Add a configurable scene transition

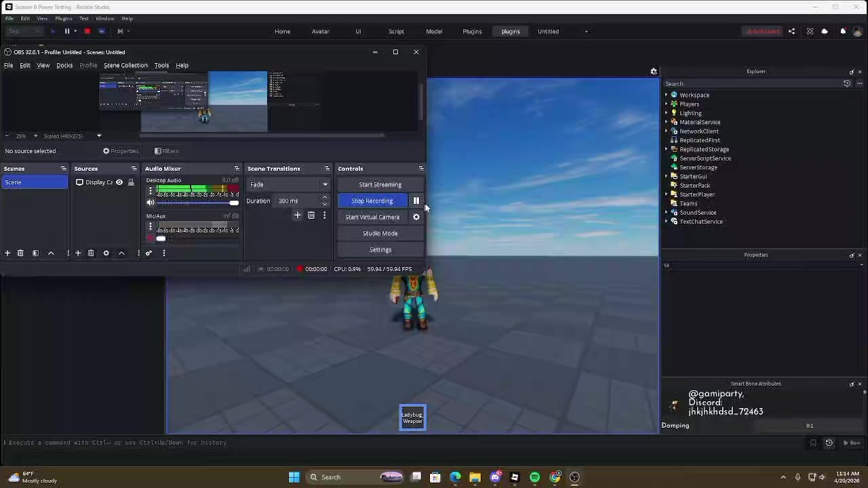[x=297, y=215]
